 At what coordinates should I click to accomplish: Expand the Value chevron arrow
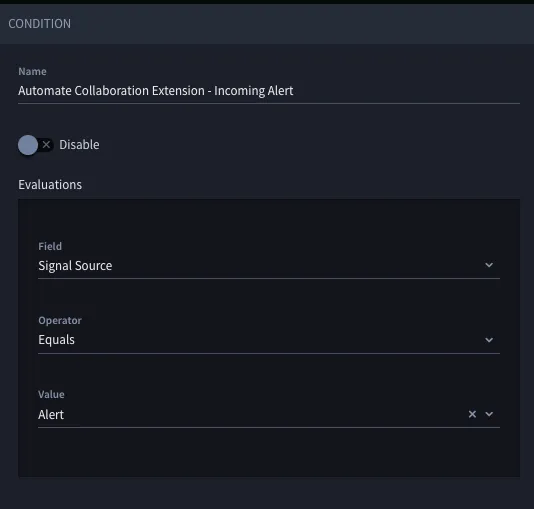(489, 414)
